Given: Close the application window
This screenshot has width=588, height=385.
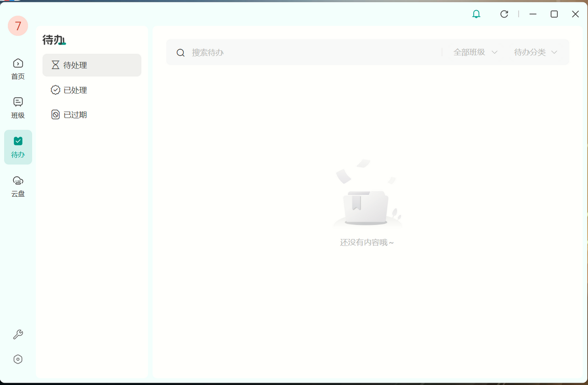Looking at the screenshot, I should point(575,14).
